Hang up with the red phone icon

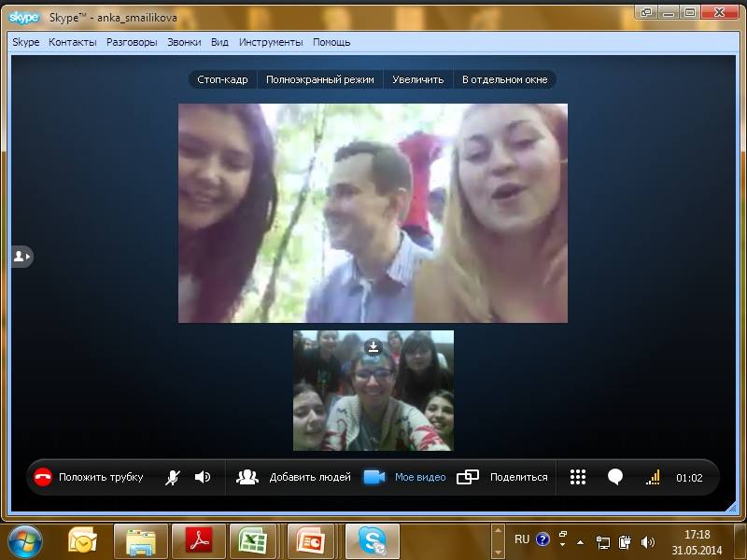click(42, 477)
